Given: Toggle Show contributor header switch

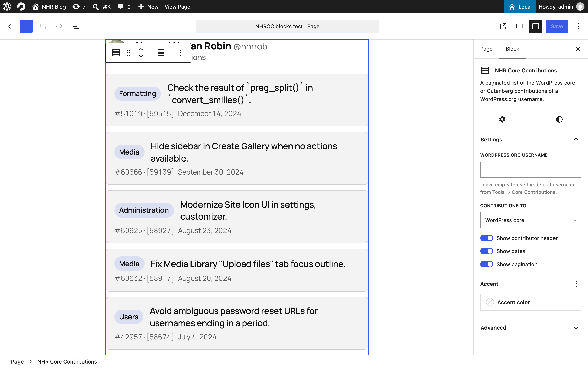Looking at the screenshot, I should 487,238.
